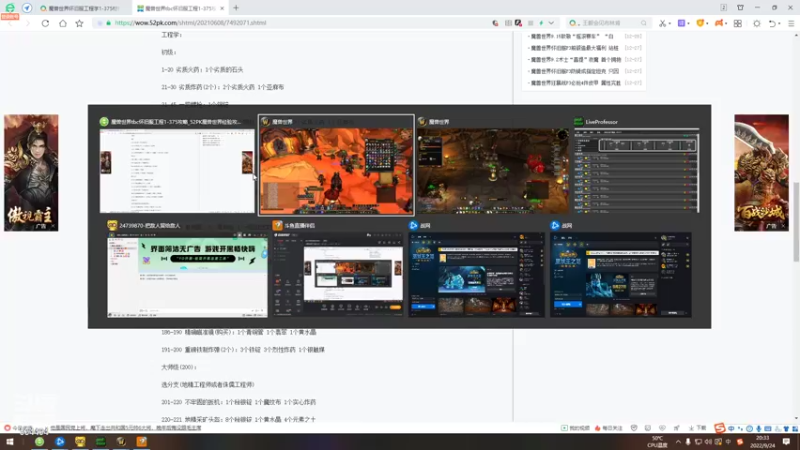Open the World of Warcraft icon in taskbar
The image size is (800, 450).
click(121, 442)
